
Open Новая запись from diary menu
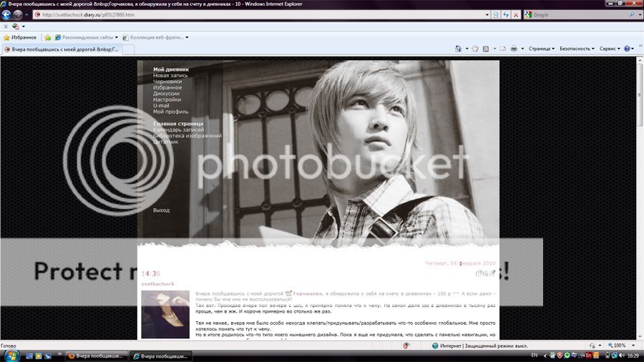click(x=170, y=76)
